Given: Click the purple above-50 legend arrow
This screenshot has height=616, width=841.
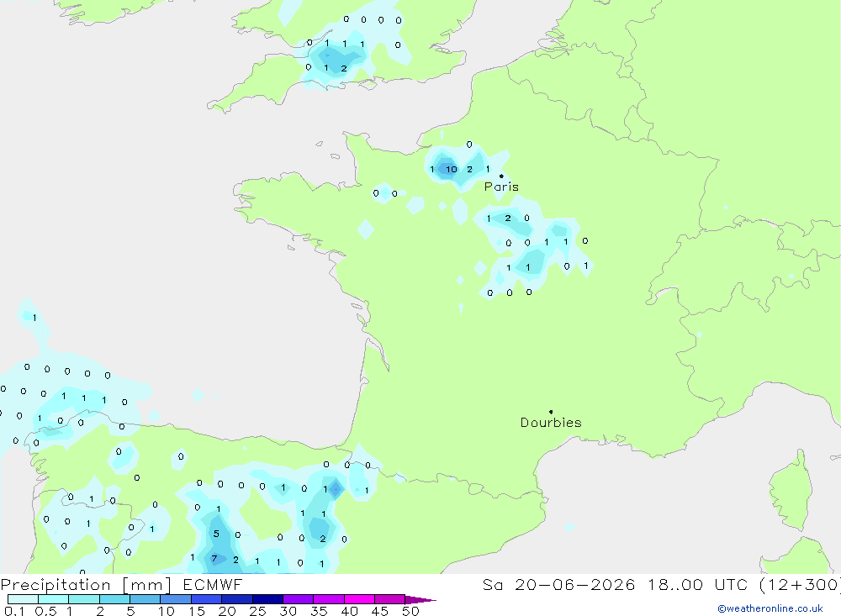Looking at the screenshot, I should point(420,600).
